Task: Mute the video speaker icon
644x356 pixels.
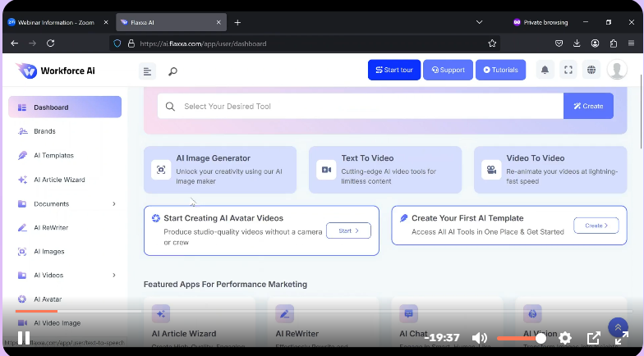Action: pos(479,338)
